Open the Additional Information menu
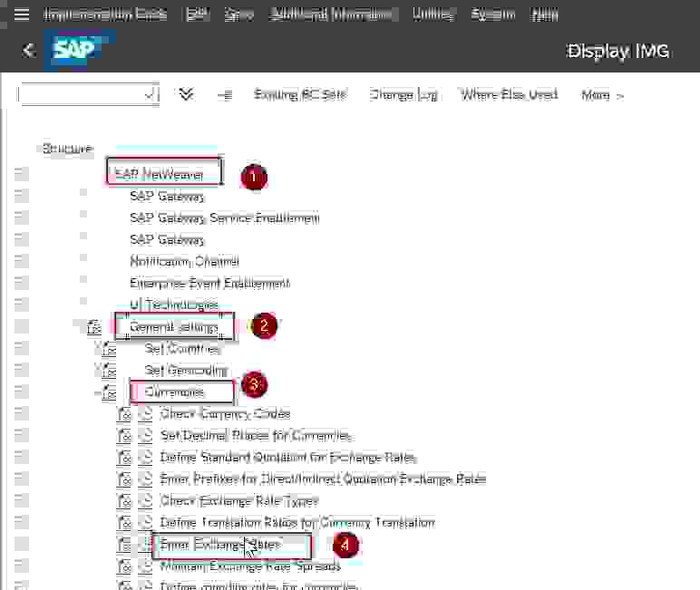This screenshot has height=590, width=700. tap(333, 15)
